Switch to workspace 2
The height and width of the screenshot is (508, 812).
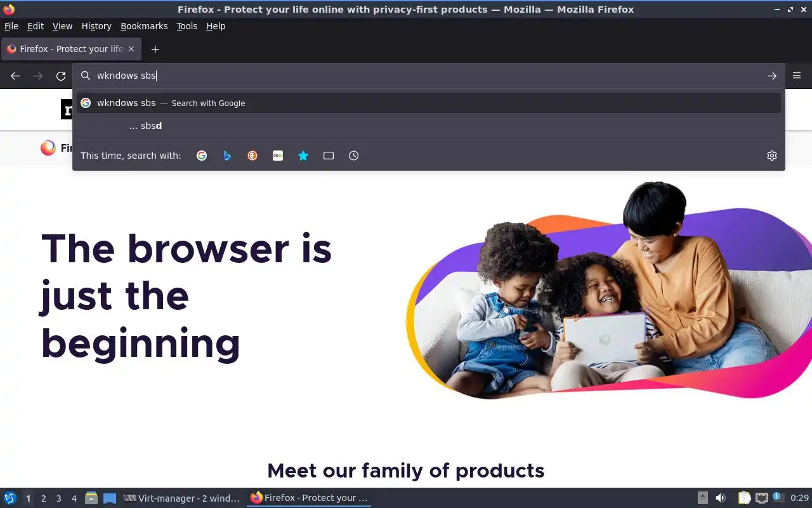point(43,498)
